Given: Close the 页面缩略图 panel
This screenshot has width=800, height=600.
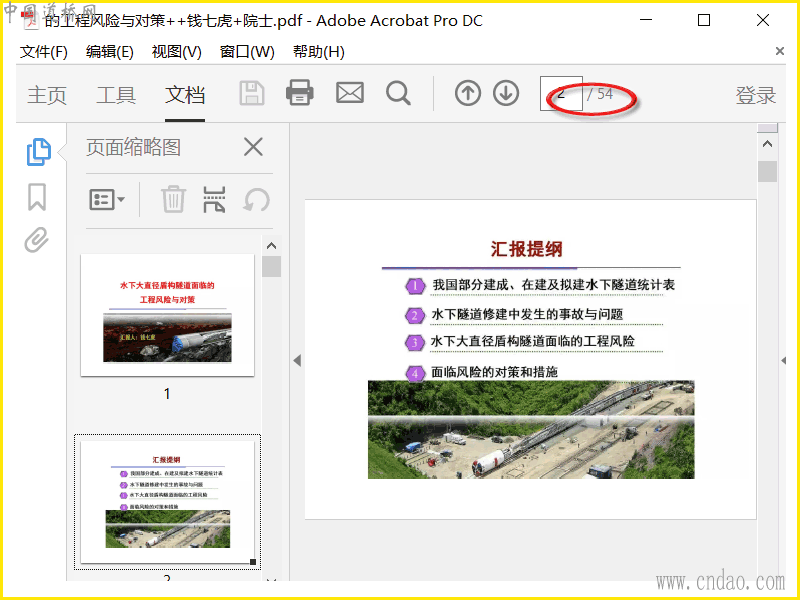Looking at the screenshot, I should 253,147.
